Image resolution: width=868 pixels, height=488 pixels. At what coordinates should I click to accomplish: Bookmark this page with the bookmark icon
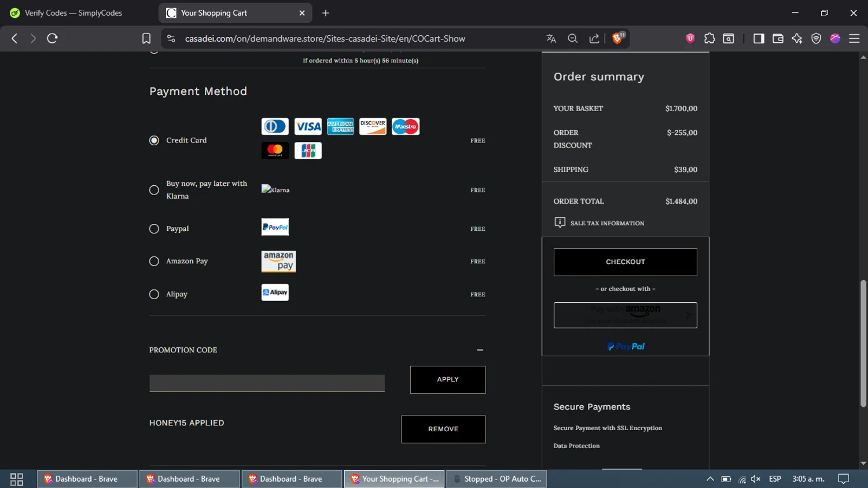click(146, 38)
